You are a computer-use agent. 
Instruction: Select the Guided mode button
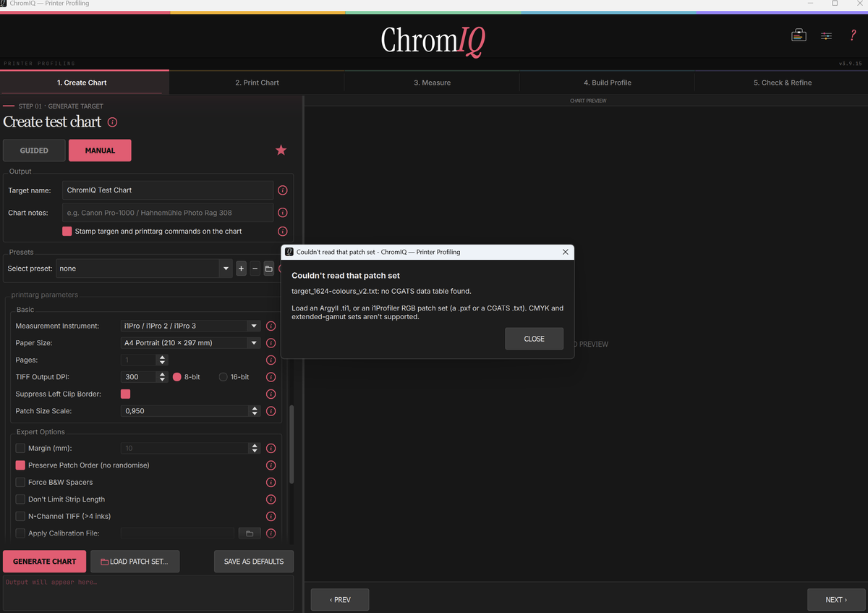[34, 151]
